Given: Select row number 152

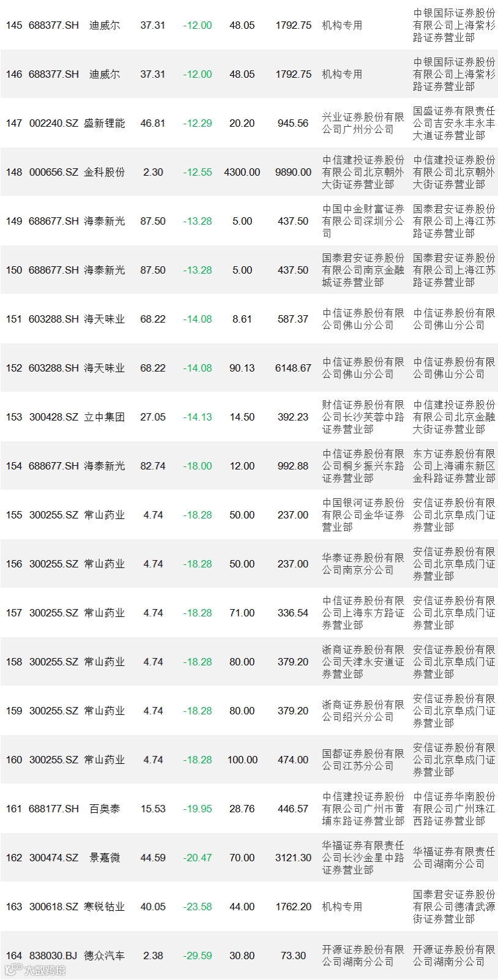Looking at the screenshot, I should [x=14, y=368].
